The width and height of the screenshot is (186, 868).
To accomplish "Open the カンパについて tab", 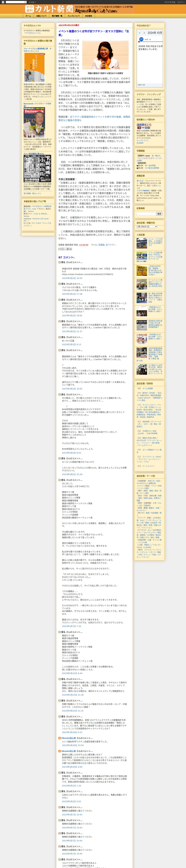I will pos(74,16).
